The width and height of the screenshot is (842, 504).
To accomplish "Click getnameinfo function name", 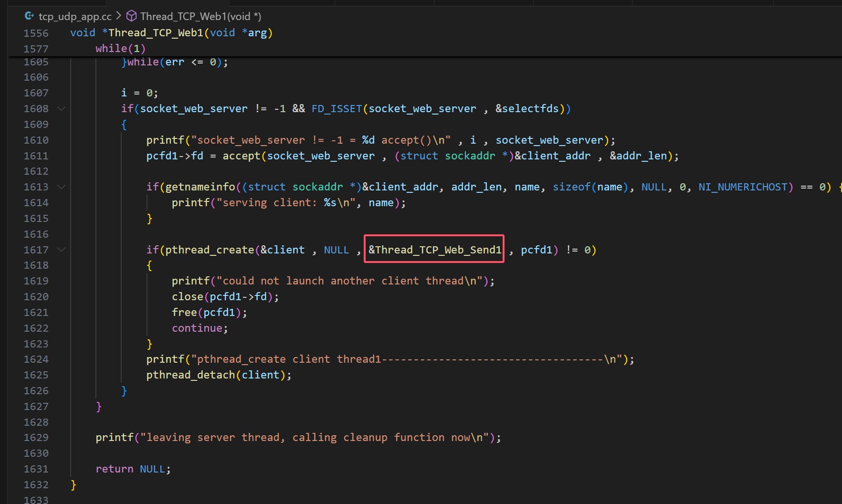I will pos(200,187).
